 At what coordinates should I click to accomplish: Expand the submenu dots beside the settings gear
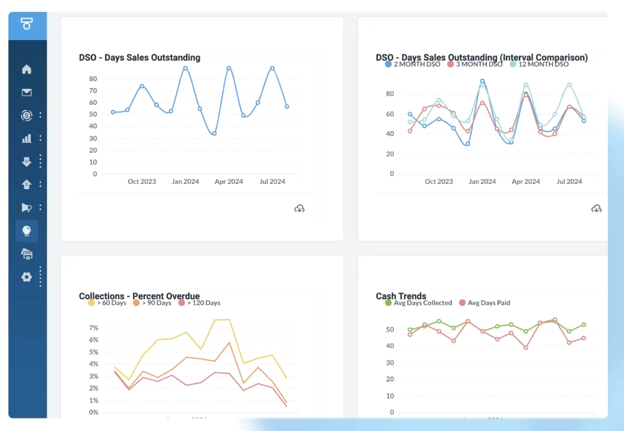[x=40, y=277]
